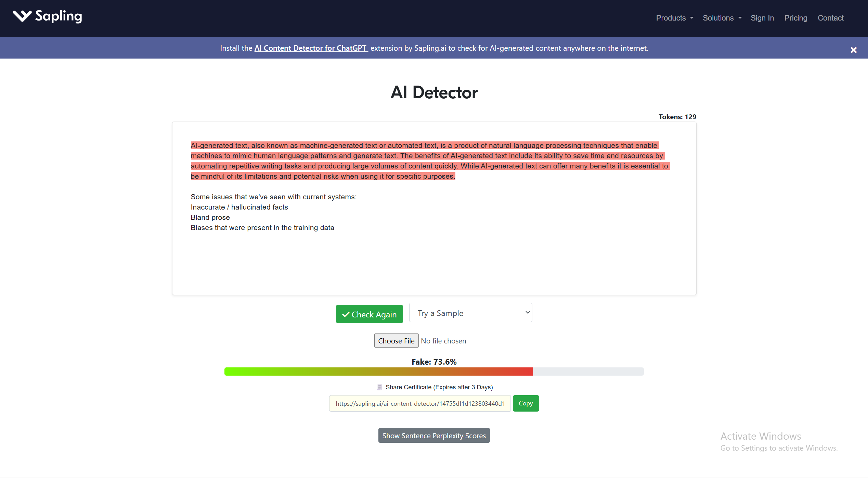Click the highlighted AI-generated text paragraph
Viewport: 868px width, 478px height.
tap(430, 161)
